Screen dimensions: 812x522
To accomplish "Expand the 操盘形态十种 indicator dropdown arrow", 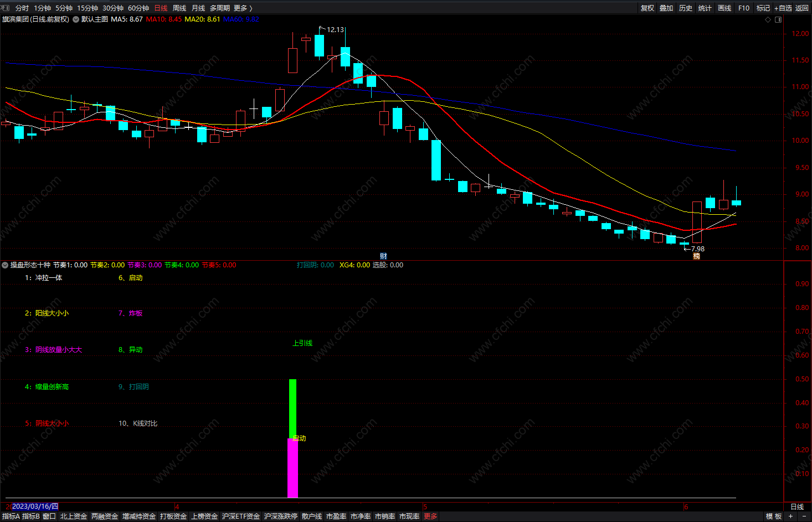I will coord(5,265).
